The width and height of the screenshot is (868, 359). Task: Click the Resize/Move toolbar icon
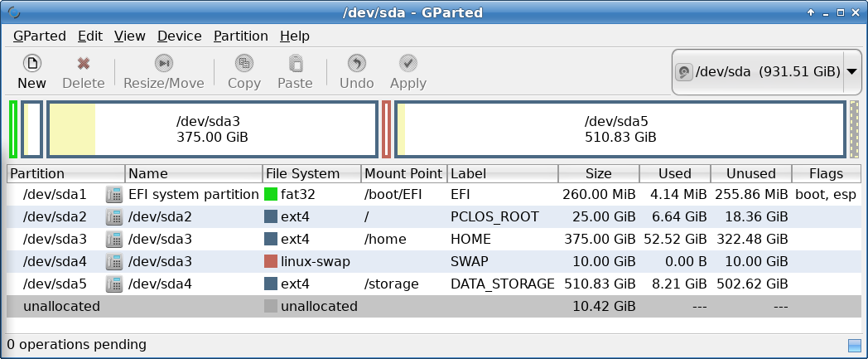(164, 63)
